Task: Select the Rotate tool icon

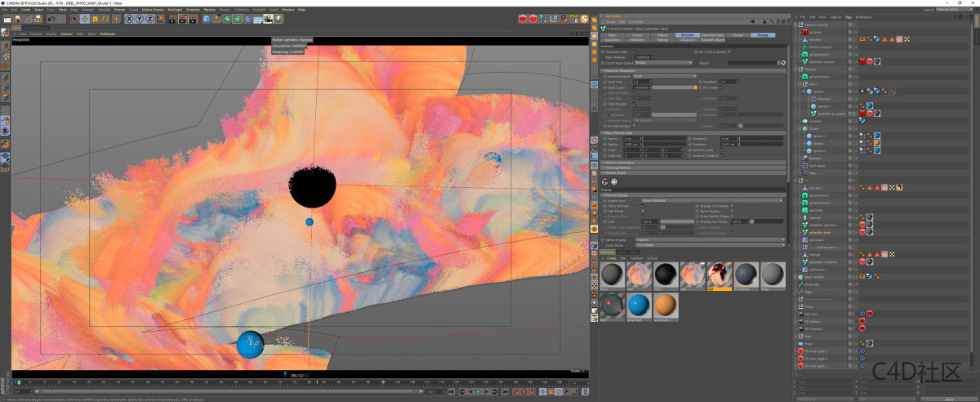Action: [x=105, y=18]
